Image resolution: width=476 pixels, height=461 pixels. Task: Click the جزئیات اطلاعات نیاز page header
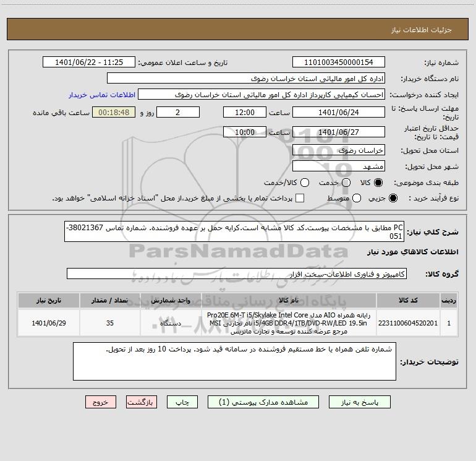[421, 30]
